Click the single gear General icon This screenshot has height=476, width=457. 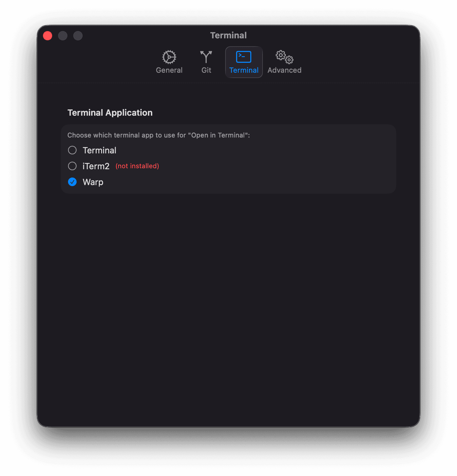click(x=169, y=57)
